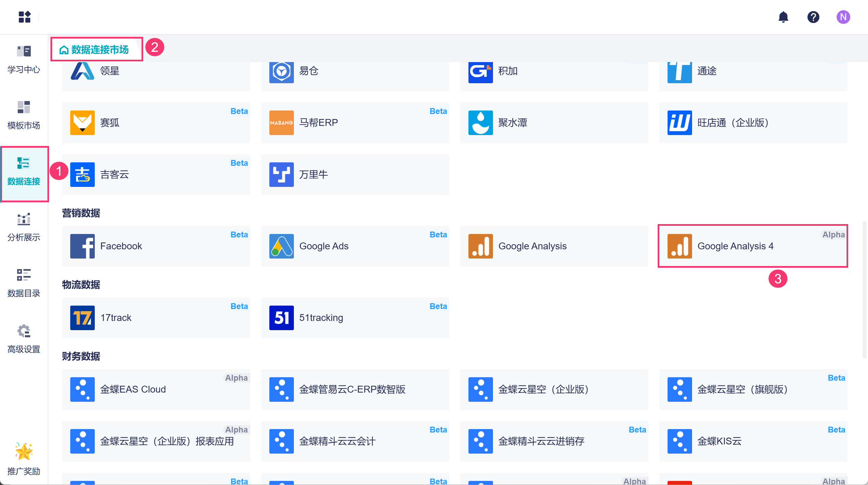This screenshot has width=868, height=485.
Task: Open the user avatar N menu
Action: click(x=843, y=17)
